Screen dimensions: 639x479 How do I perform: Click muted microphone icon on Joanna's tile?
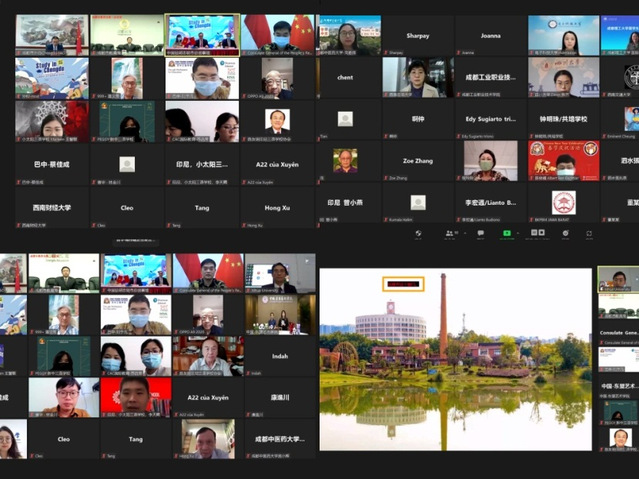pos(459,52)
